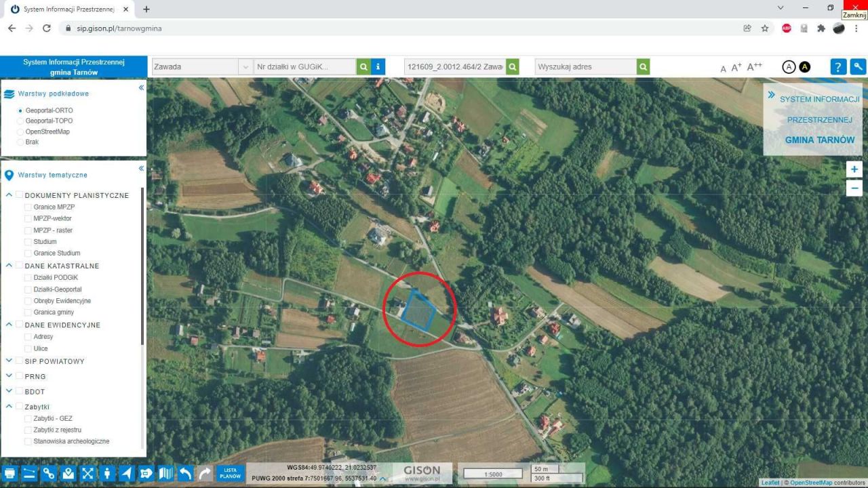Collapse the DANE KATASTRALNE group
The width and height of the screenshot is (868, 488).
[x=9, y=266]
